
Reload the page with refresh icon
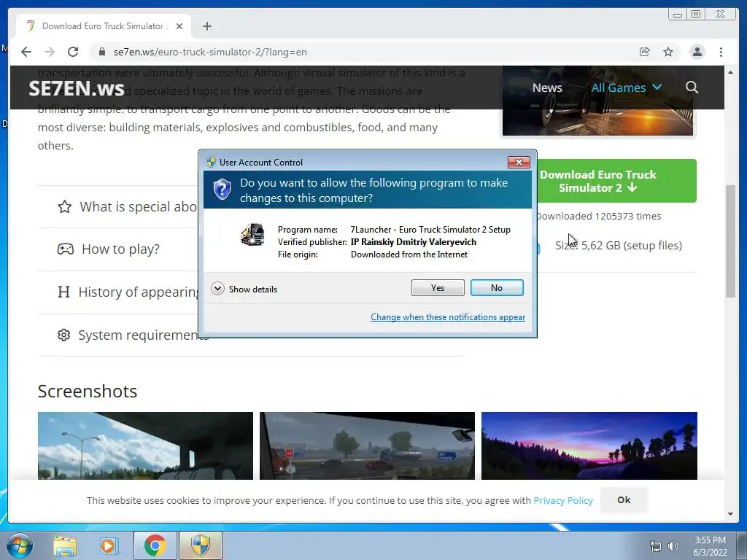coord(73,52)
